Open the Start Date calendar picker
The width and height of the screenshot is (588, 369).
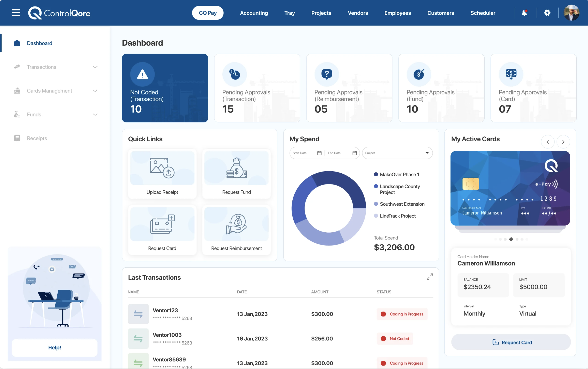[x=319, y=153]
